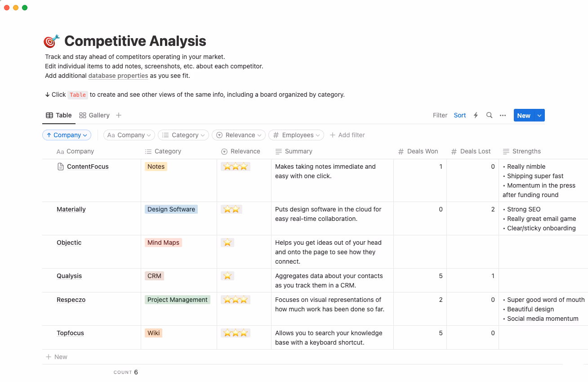Open the New button's dropdown chevron

coord(539,115)
